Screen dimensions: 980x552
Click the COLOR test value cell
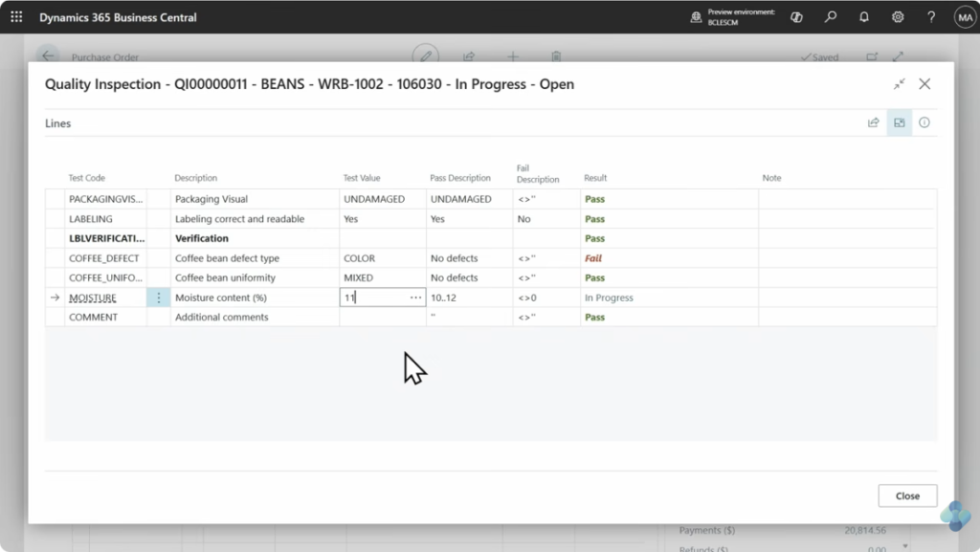(x=383, y=258)
